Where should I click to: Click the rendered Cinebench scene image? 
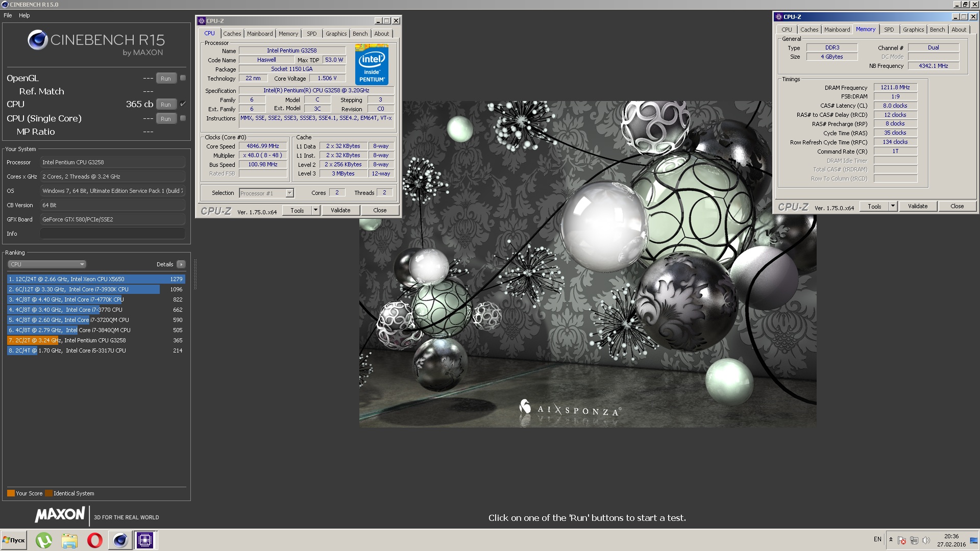[x=587, y=264]
